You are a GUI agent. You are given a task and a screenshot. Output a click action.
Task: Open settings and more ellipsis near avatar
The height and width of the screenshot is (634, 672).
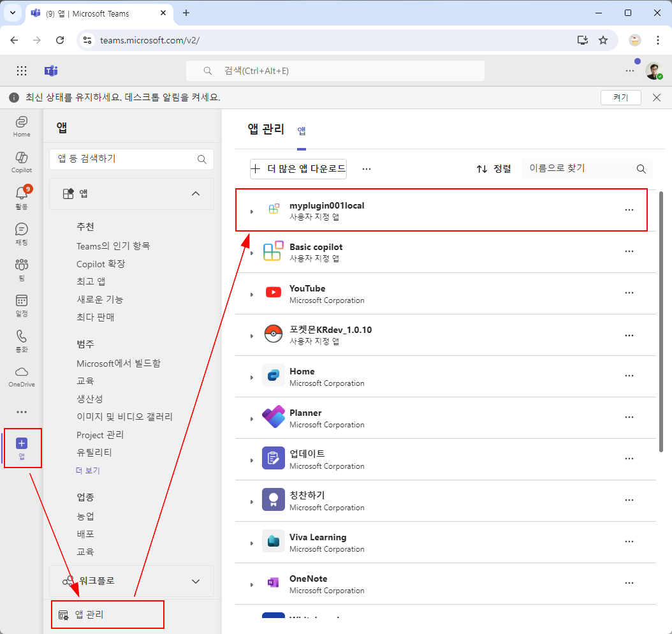click(x=629, y=71)
